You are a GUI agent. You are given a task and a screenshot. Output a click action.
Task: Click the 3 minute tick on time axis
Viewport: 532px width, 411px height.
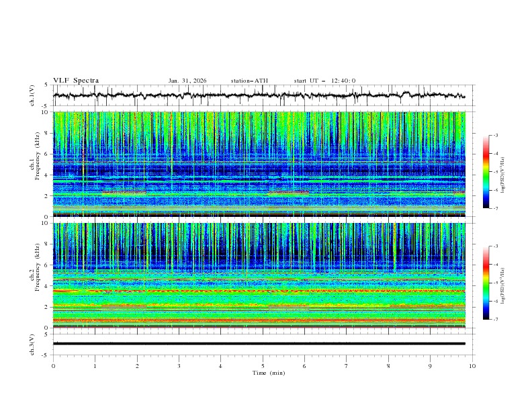179,365
